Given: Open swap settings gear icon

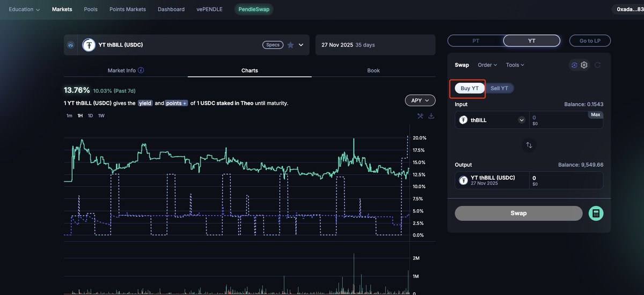Looking at the screenshot, I should coord(584,65).
